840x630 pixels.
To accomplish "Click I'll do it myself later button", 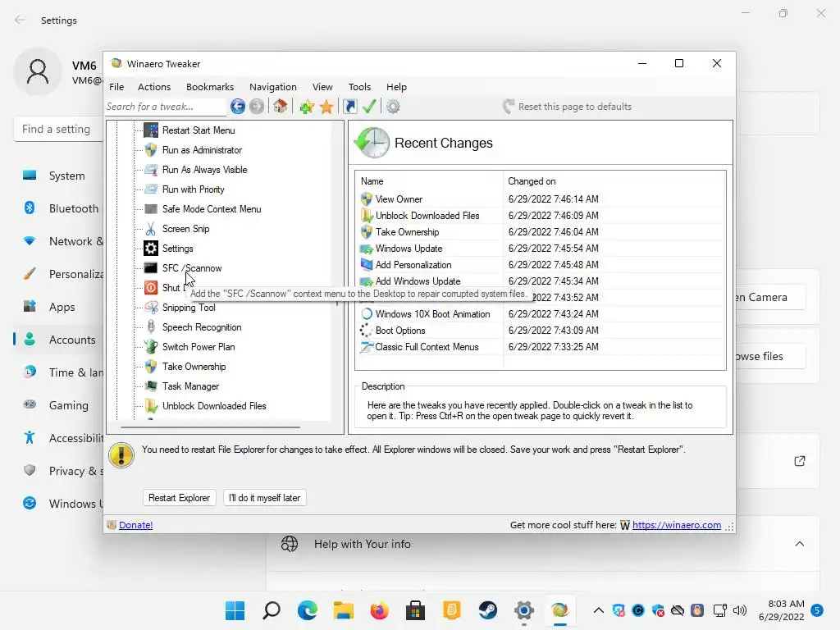I will tap(265, 498).
